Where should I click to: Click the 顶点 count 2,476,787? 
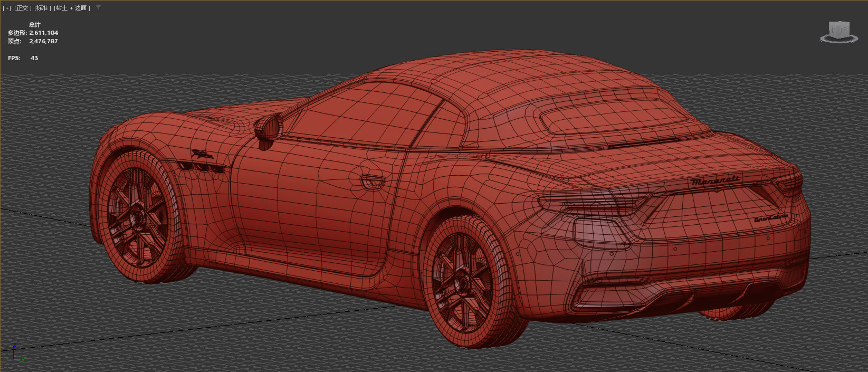[x=44, y=41]
